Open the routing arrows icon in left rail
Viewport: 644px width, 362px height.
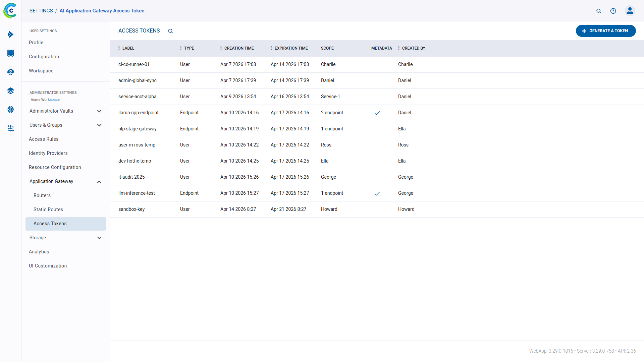pyautogui.click(x=10, y=128)
